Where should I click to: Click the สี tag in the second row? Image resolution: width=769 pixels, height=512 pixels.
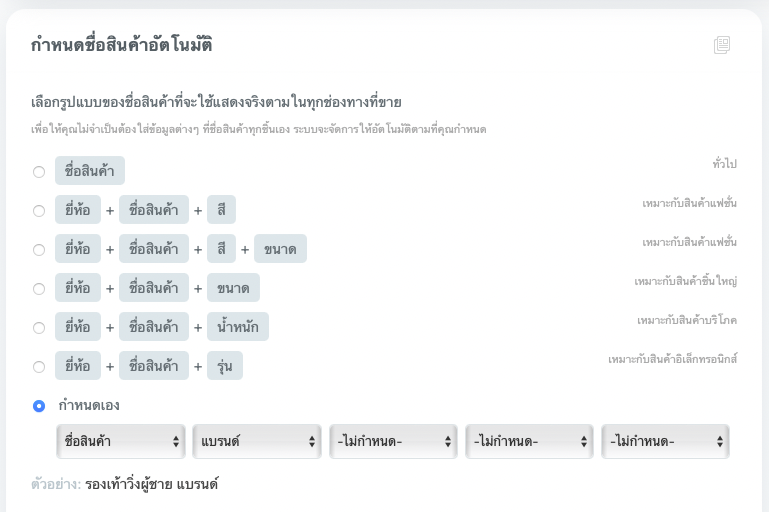point(221,210)
